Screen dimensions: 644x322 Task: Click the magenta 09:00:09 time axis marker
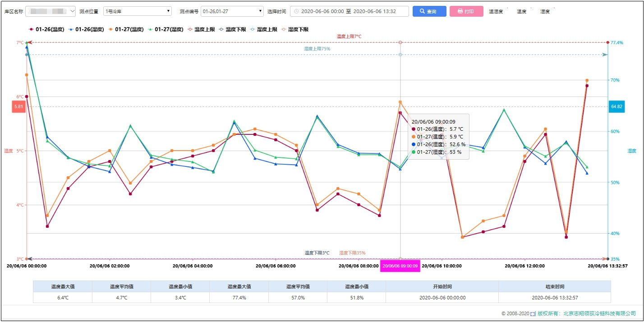tap(400, 266)
